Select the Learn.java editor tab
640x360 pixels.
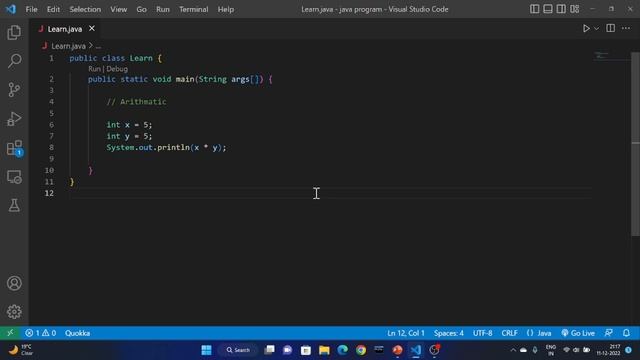(64, 29)
